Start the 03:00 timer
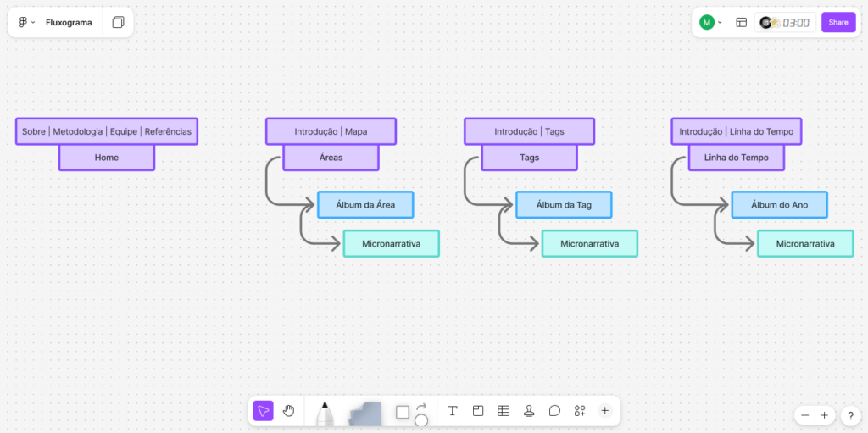Viewport: 868px width, 433px height. 786,23
